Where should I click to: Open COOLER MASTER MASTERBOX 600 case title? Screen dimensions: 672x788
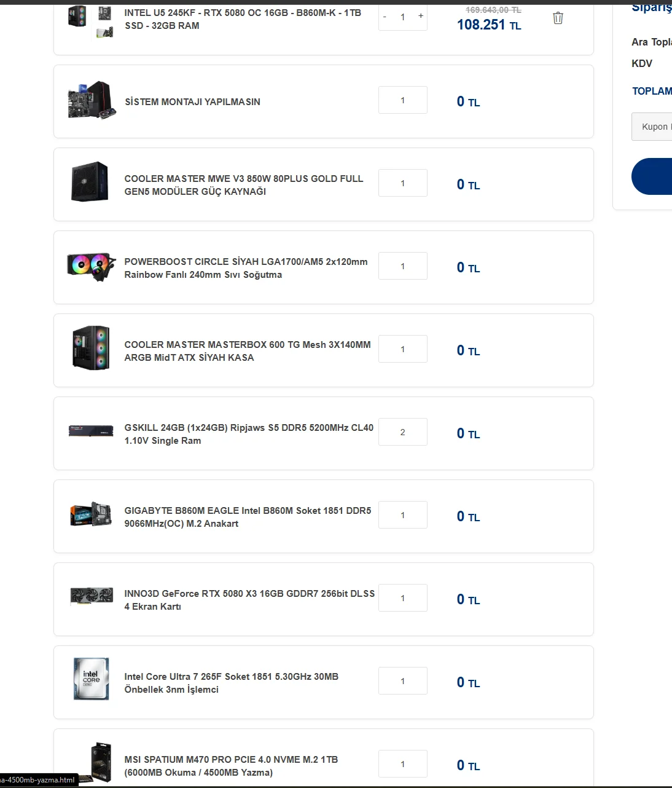click(x=248, y=351)
